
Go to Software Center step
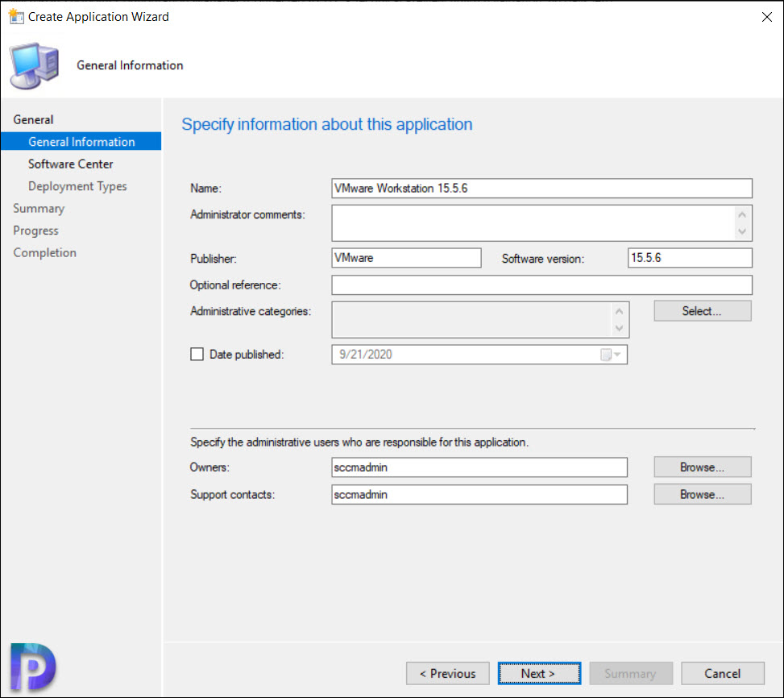pos(70,164)
